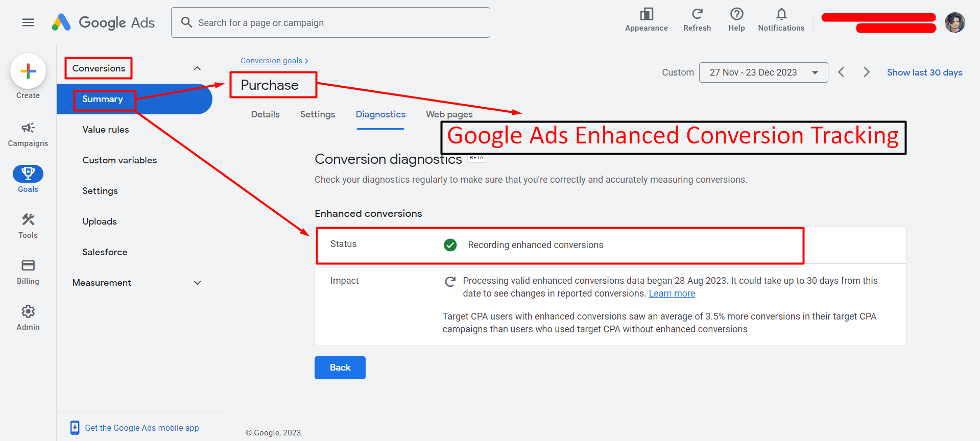980x441 pixels.
Task: Follow the Conversion goals breadcrumb link
Action: pyautogui.click(x=272, y=61)
